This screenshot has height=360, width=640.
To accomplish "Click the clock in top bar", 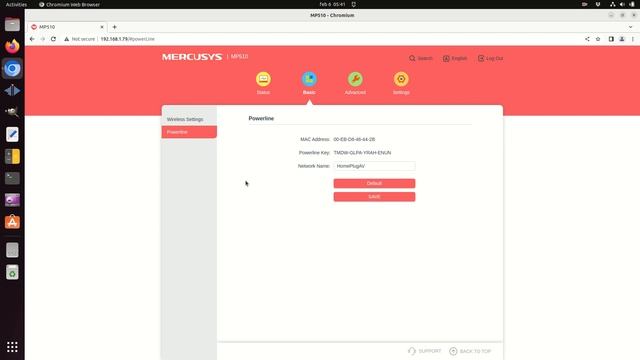I will [x=332, y=4].
